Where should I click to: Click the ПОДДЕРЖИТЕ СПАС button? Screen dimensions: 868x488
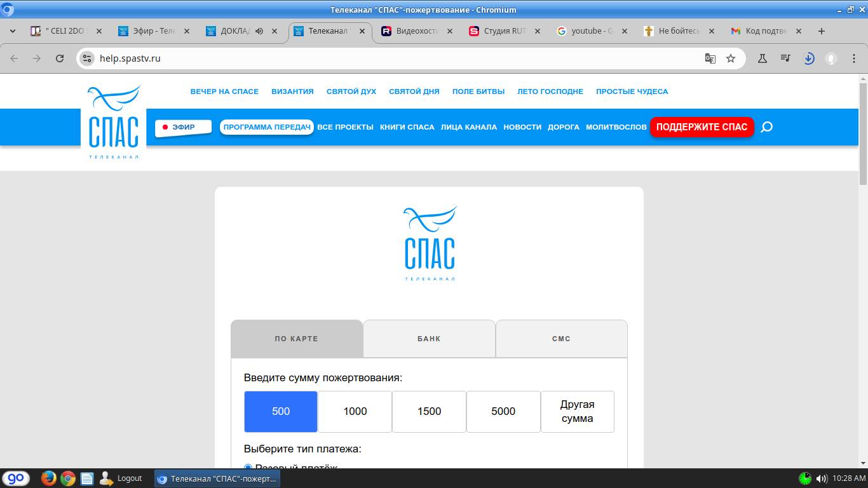tap(702, 127)
